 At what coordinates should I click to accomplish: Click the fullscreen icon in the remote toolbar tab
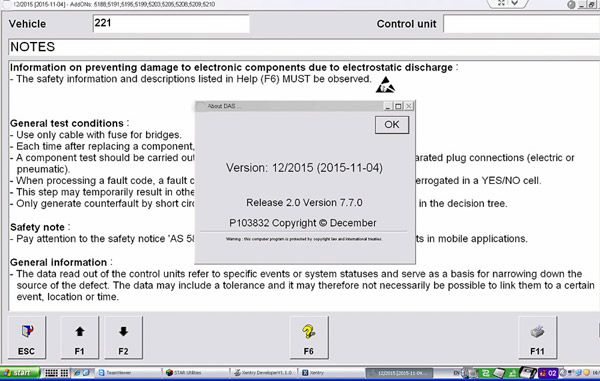pyautogui.click(x=501, y=3)
